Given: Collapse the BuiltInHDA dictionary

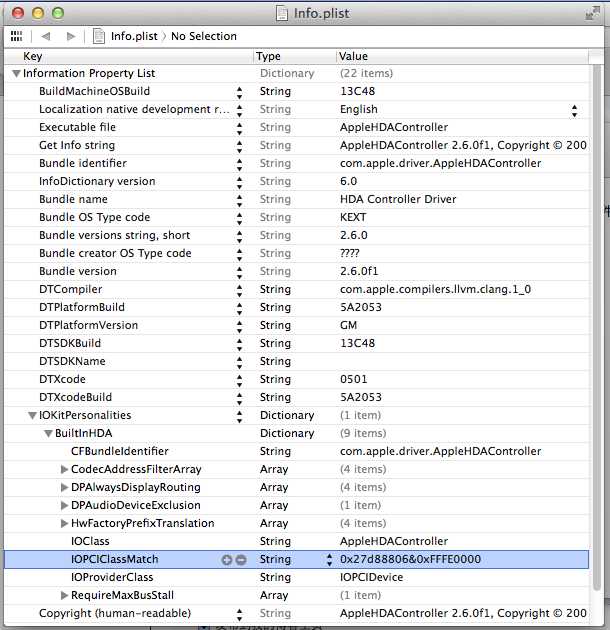Looking at the screenshot, I should pyautogui.click(x=49, y=434).
